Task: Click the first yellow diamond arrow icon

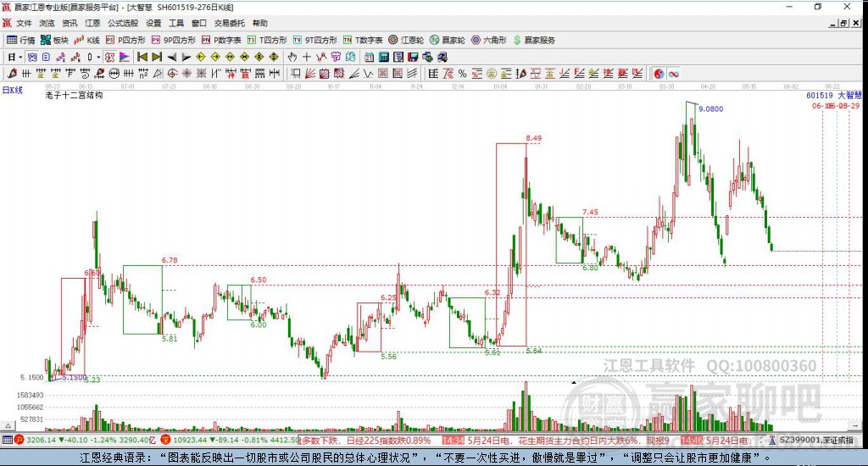Action: pyautogui.click(x=201, y=57)
